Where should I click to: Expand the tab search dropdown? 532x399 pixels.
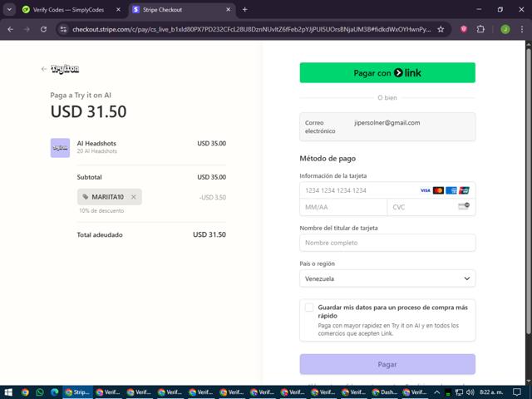click(x=9, y=9)
